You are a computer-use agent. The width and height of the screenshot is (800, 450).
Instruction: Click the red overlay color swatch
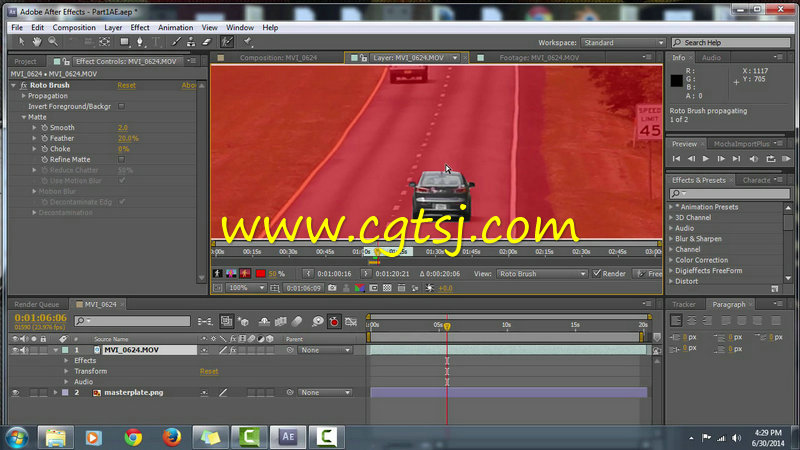coord(261,274)
